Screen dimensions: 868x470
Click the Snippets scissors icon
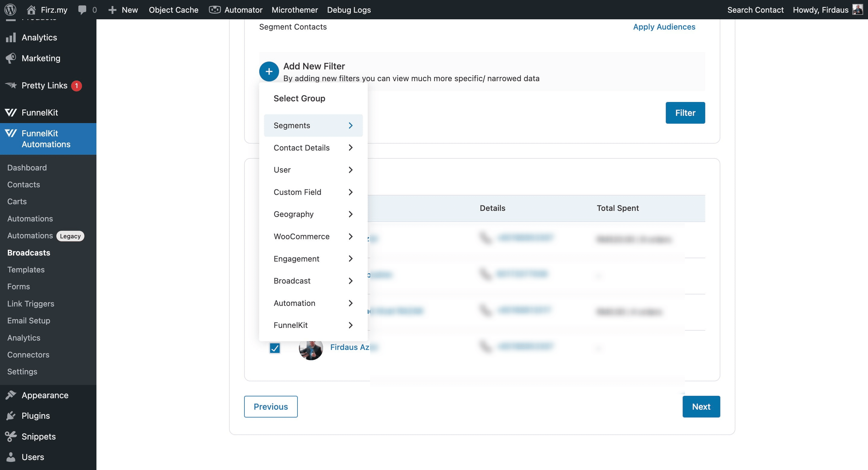coord(11,436)
